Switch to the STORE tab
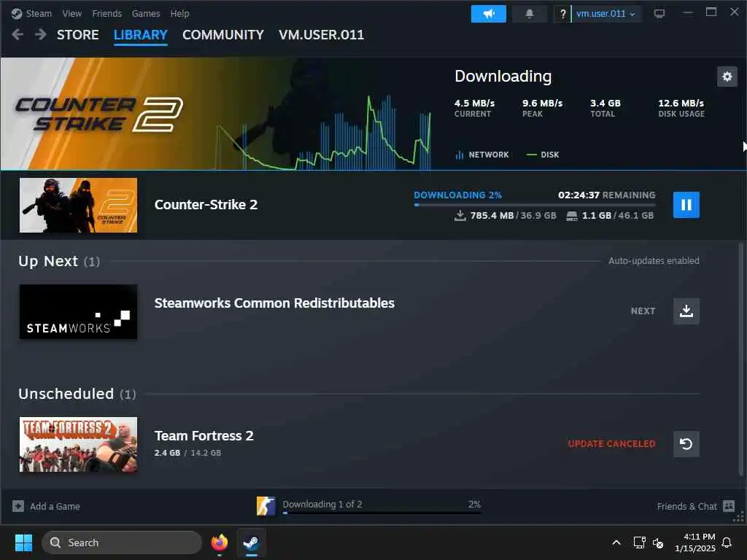Image resolution: width=747 pixels, height=560 pixels. [77, 35]
